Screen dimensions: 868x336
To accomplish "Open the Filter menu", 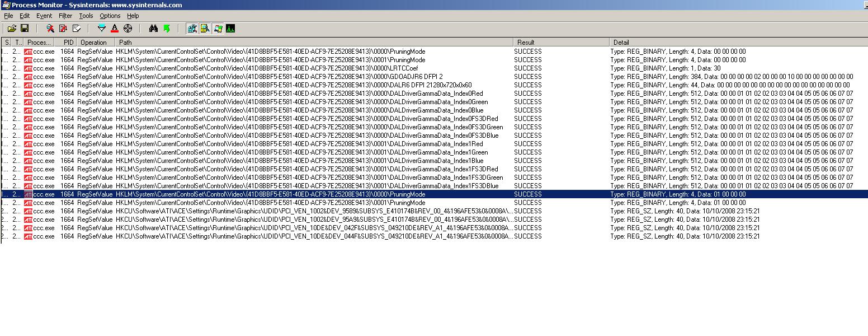I will tap(65, 16).
